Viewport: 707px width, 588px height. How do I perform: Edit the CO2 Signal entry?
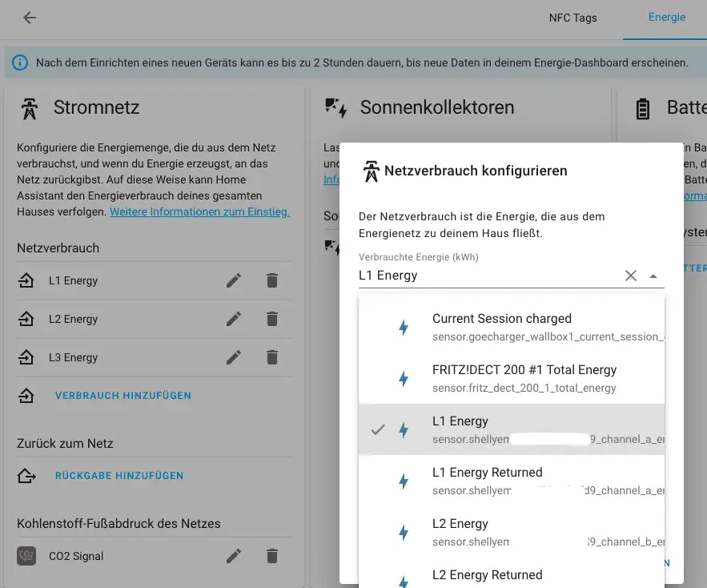tap(234, 556)
